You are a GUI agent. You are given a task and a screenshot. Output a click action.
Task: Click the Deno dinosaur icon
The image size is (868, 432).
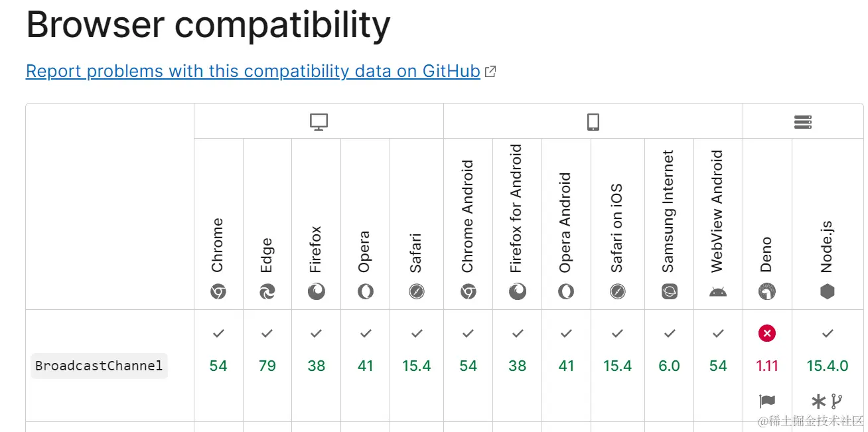click(x=767, y=291)
